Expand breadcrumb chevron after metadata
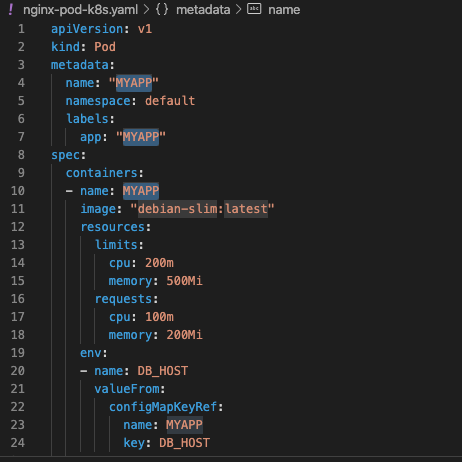 click(x=238, y=10)
